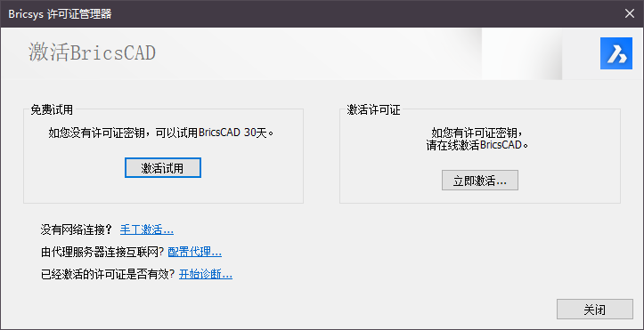The image size is (644, 330).
Task: Dismiss dialog with the 关闭 button
Action: [594, 310]
